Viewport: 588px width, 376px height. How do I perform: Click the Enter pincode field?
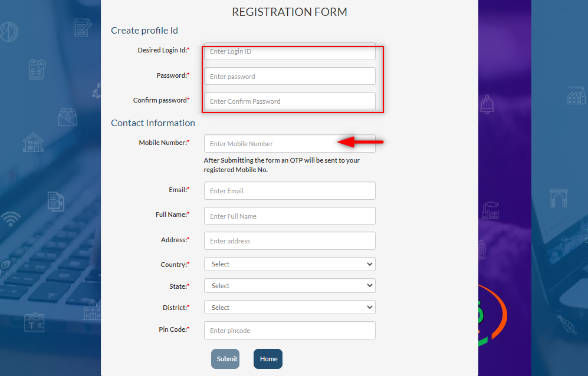pyautogui.click(x=290, y=330)
